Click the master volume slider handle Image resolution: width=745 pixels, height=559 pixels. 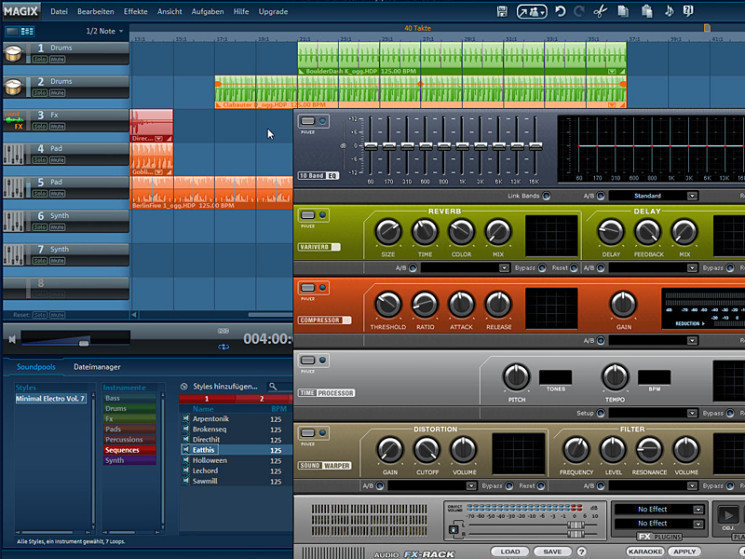tap(84, 343)
